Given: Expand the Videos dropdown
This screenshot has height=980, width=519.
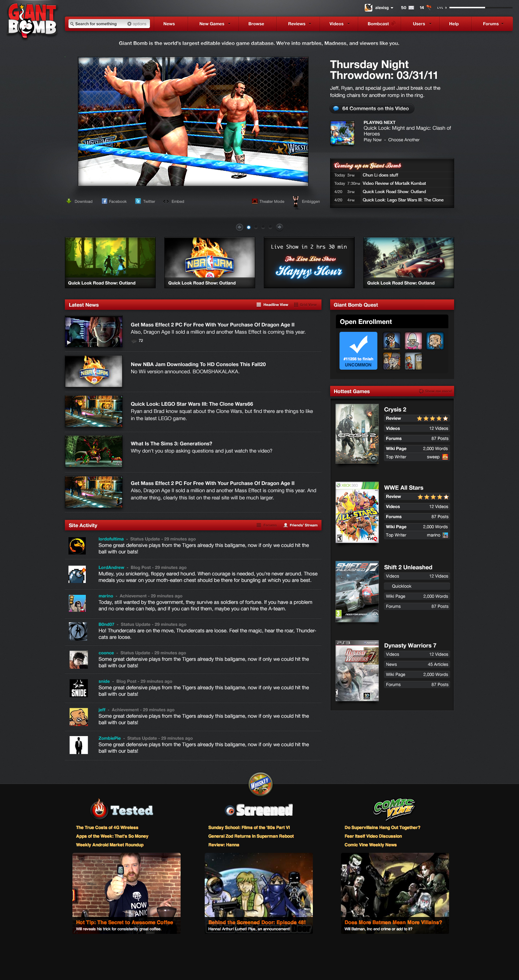Looking at the screenshot, I should 348,23.
